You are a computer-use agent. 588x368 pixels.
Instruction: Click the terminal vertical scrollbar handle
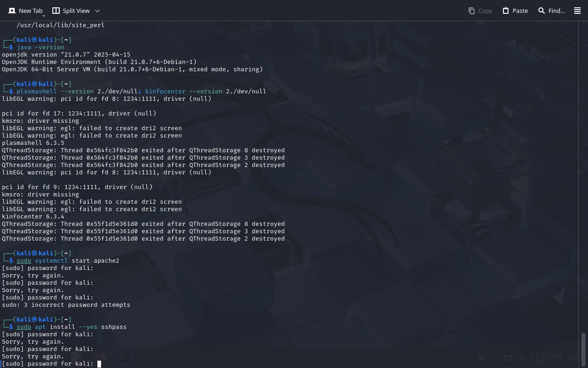[584, 349]
